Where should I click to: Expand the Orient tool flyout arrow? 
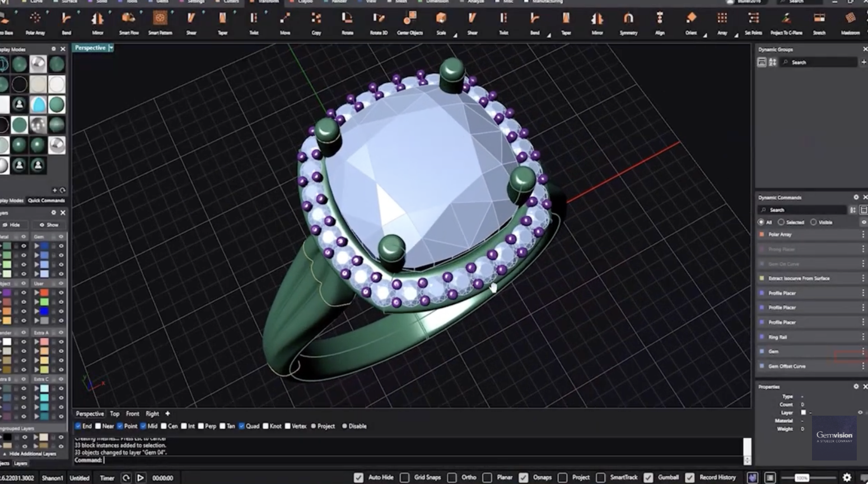(705, 35)
